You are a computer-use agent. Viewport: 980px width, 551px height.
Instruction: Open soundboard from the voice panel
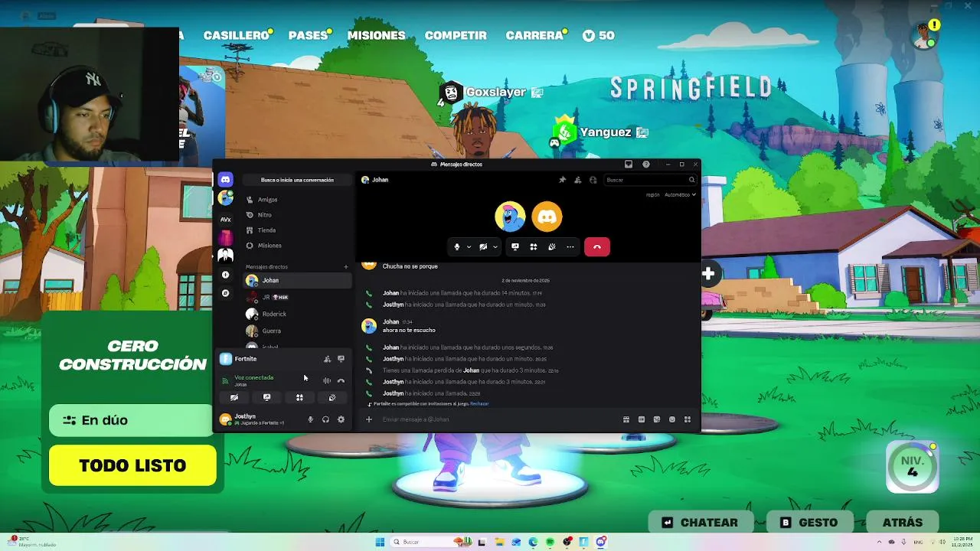click(332, 397)
